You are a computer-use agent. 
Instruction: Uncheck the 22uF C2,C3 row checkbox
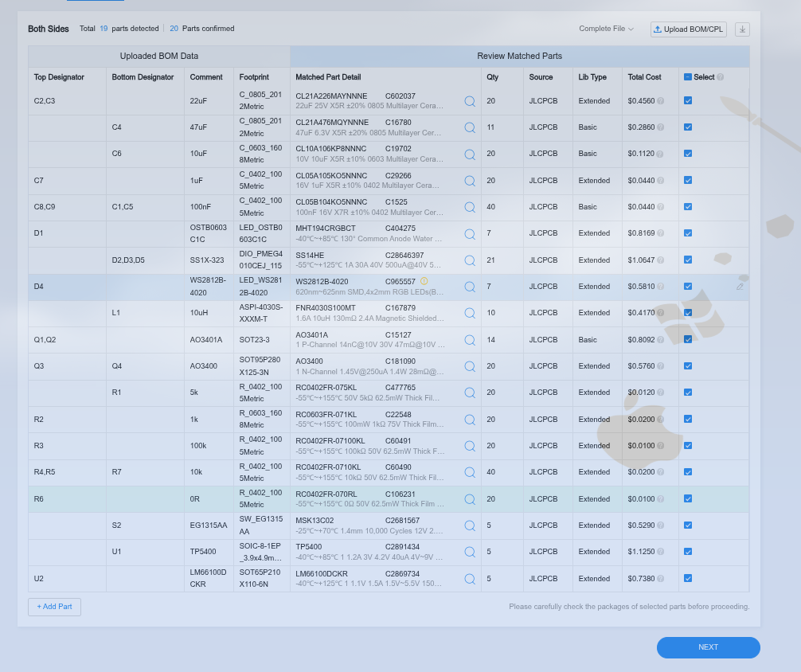click(688, 101)
